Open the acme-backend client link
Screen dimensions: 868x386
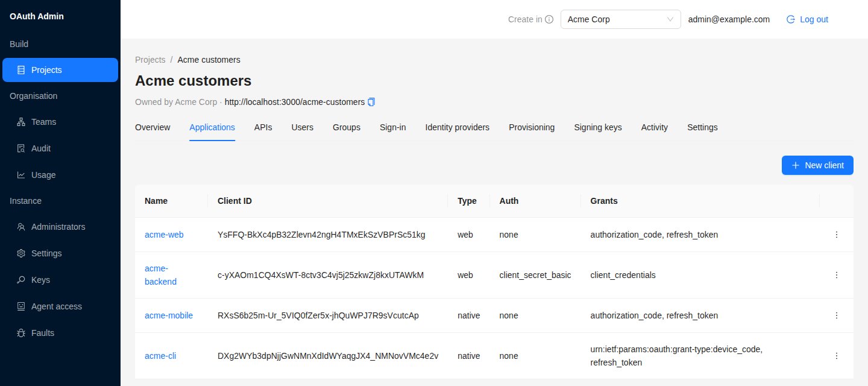coord(161,275)
